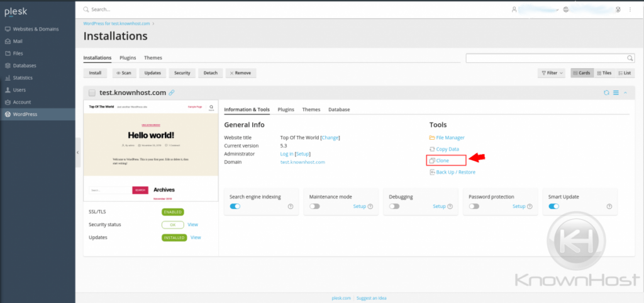
Task: Open Back Up / Restore tool
Action: point(452,172)
